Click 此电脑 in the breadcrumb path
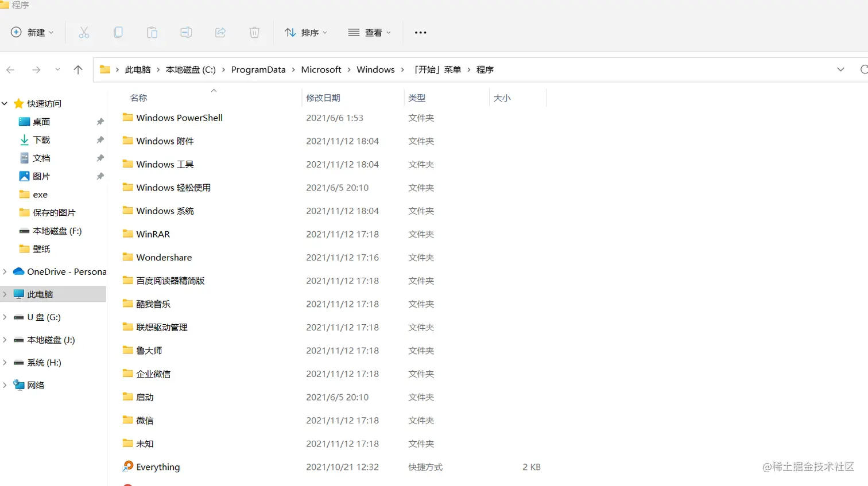 pos(138,69)
